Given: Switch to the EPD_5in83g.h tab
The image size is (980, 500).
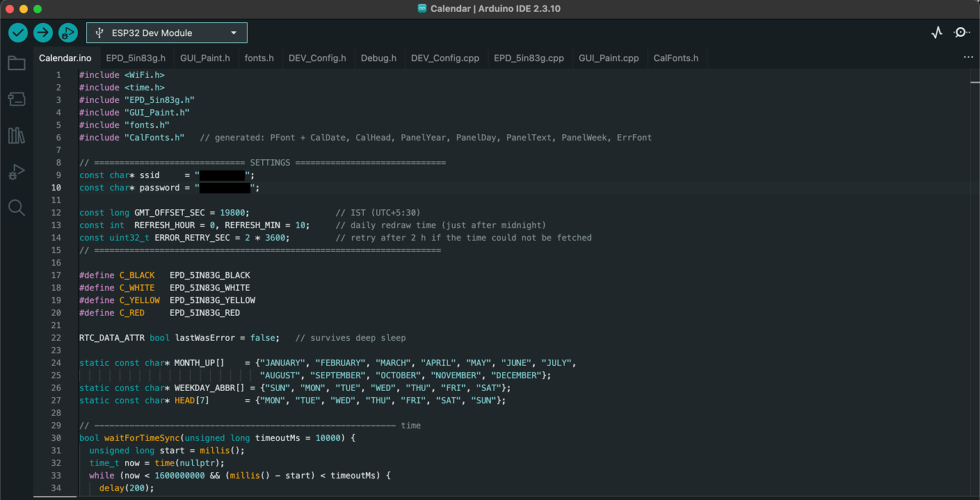Looking at the screenshot, I should click(x=136, y=58).
